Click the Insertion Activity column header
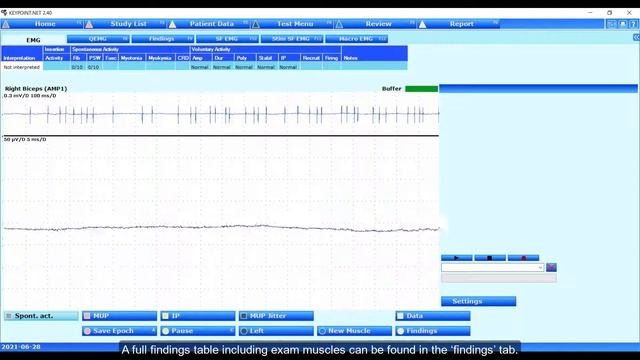This screenshot has width=640, height=360. [56, 54]
